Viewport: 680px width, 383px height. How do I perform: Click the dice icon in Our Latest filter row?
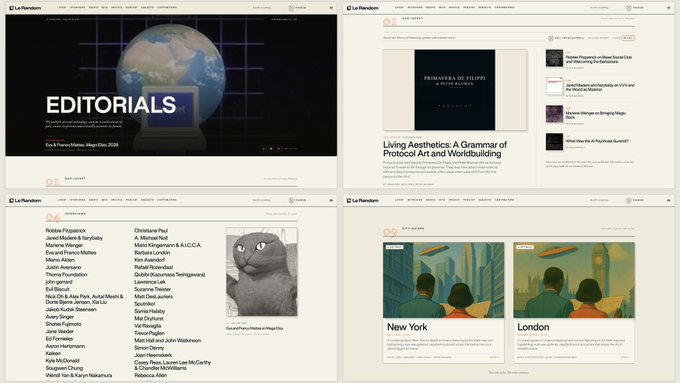(551, 38)
